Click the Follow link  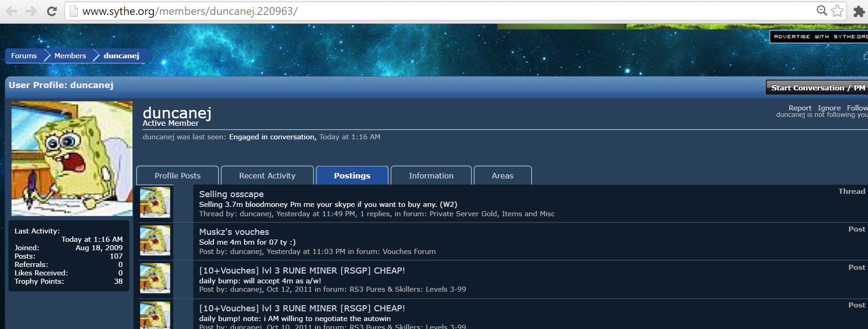pyautogui.click(x=857, y=108)
